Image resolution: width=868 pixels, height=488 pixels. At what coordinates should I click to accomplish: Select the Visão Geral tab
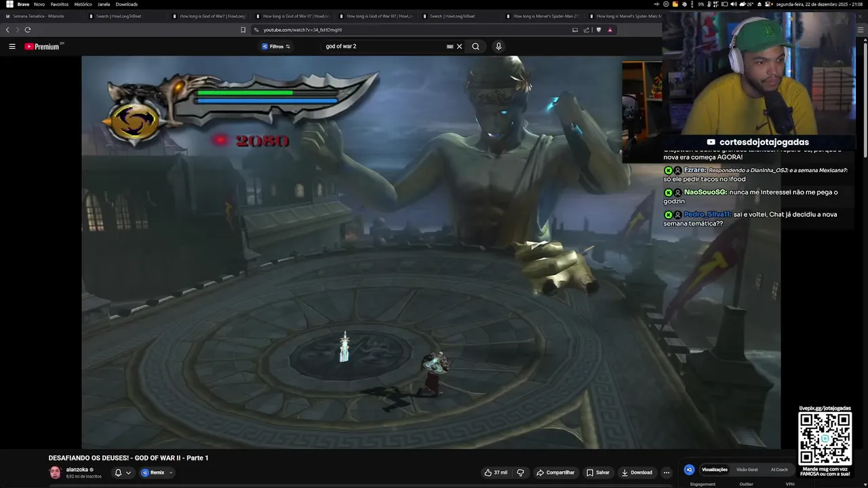(x=747, y=470)
